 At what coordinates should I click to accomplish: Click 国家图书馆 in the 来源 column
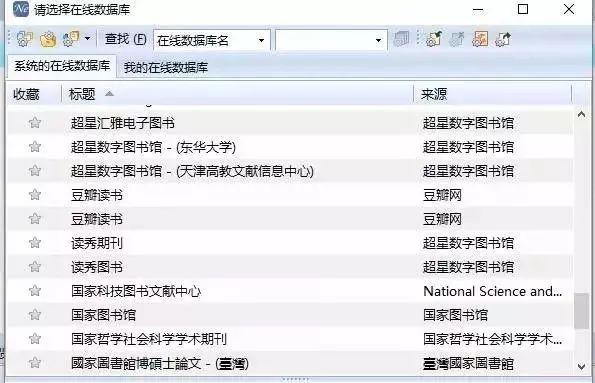(455, 315)
